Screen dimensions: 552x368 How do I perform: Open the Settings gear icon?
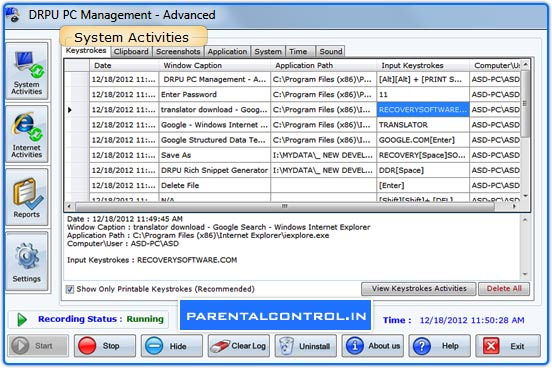pos(27,261)
